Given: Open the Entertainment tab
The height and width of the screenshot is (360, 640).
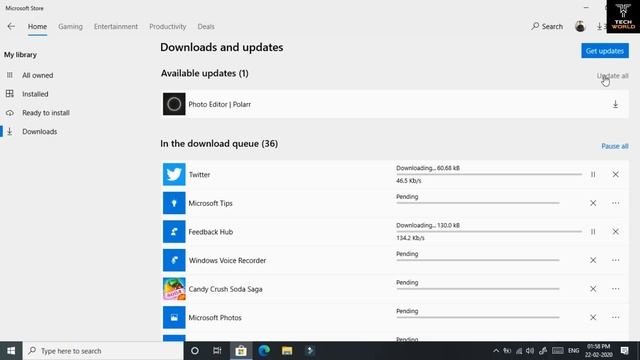Looking at the screenshot, I should tap(116, 27).
